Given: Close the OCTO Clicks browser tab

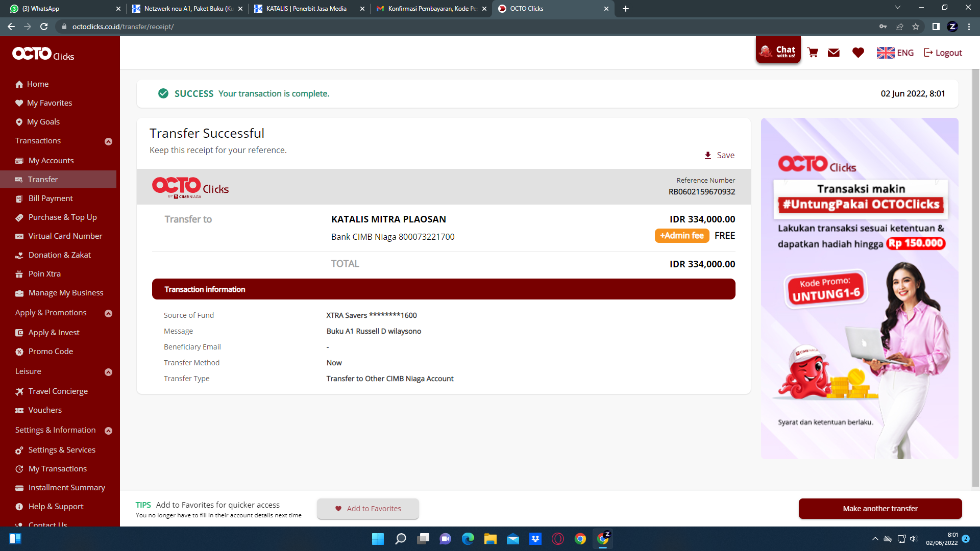Looking at the screenshot, I should tap(606, 9).
